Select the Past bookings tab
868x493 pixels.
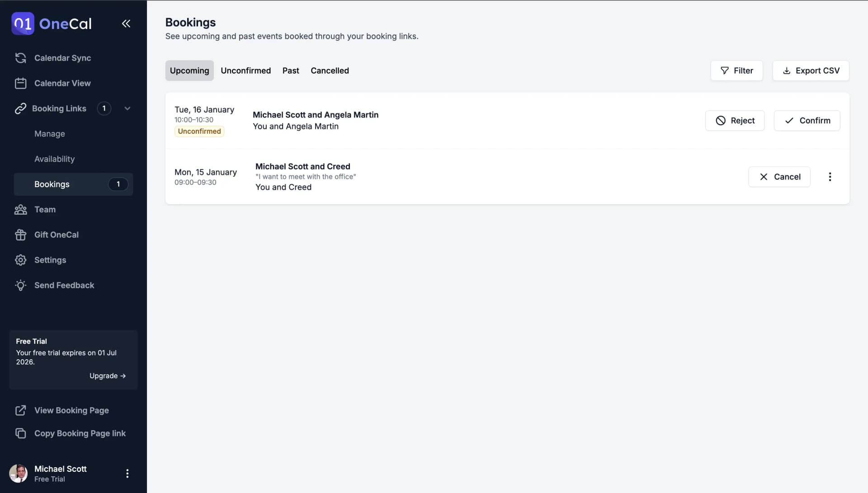click(291, 70)
